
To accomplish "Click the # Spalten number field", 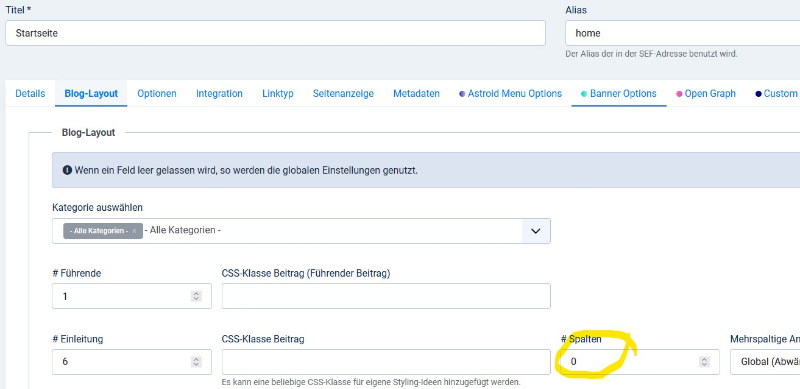I will click(x=640, y=361).
